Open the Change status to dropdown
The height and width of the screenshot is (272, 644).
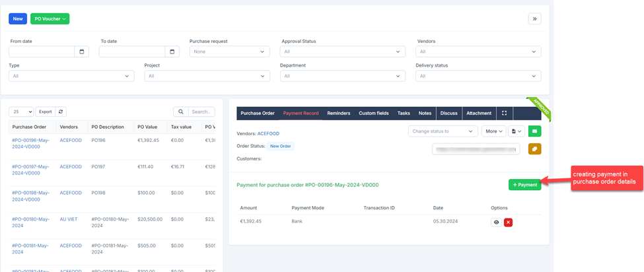coord(443,131)
